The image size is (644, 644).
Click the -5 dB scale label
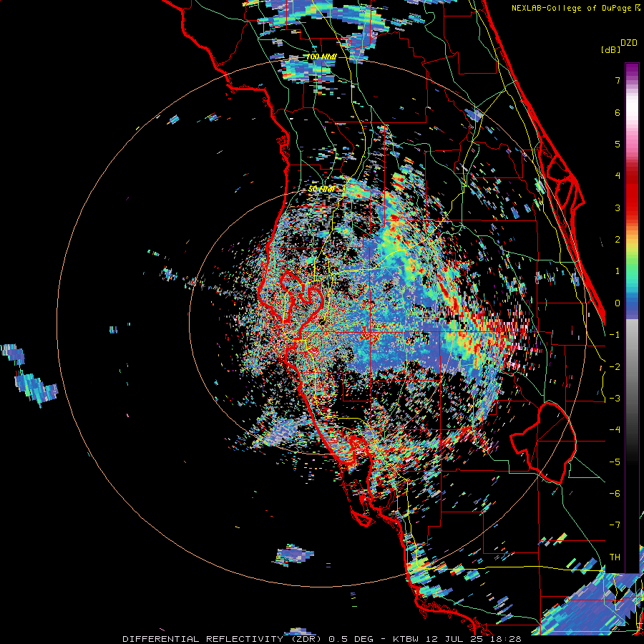point(615,462)
